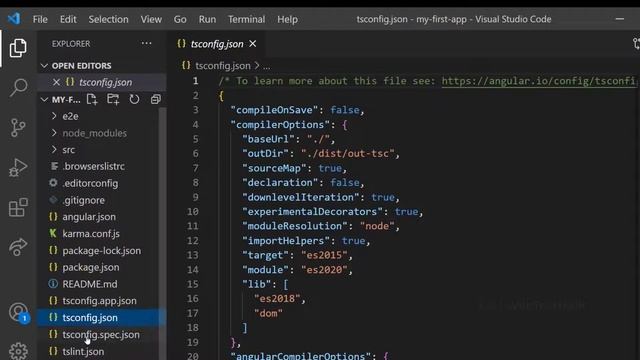Viewport: 640px width, 360px height.
Task: Open the Run menu
Action: click(207, 19)
